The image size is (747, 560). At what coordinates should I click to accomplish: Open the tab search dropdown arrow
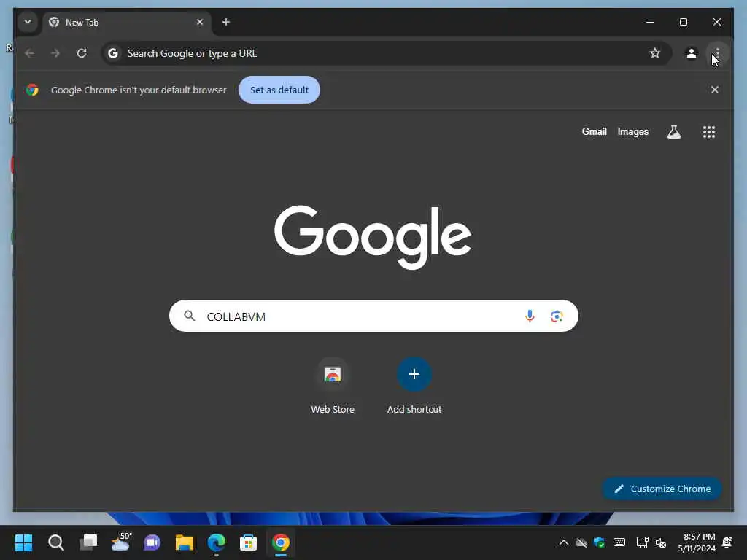point(28,22)
